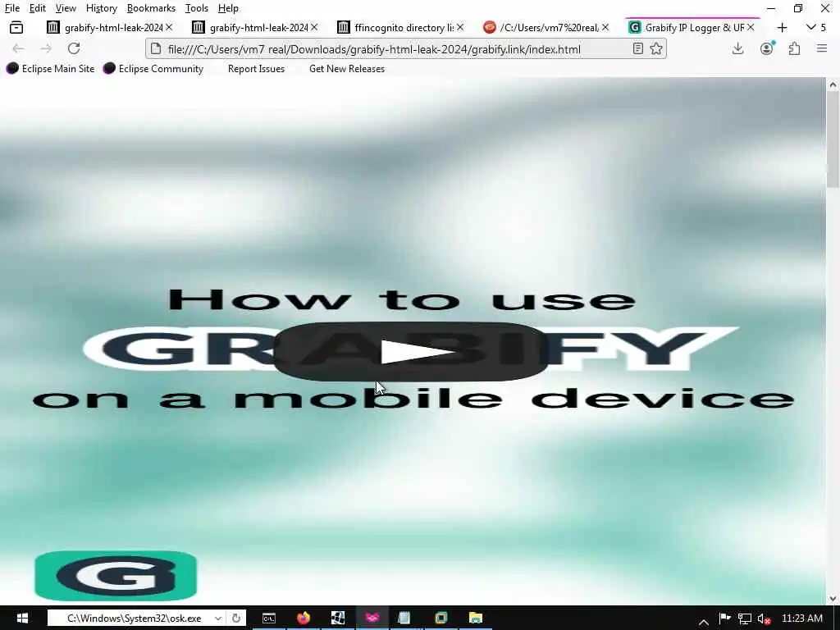This screenshot has height=630, width=840.
Task: Click the page file icon in address bar
Action: 155,48
